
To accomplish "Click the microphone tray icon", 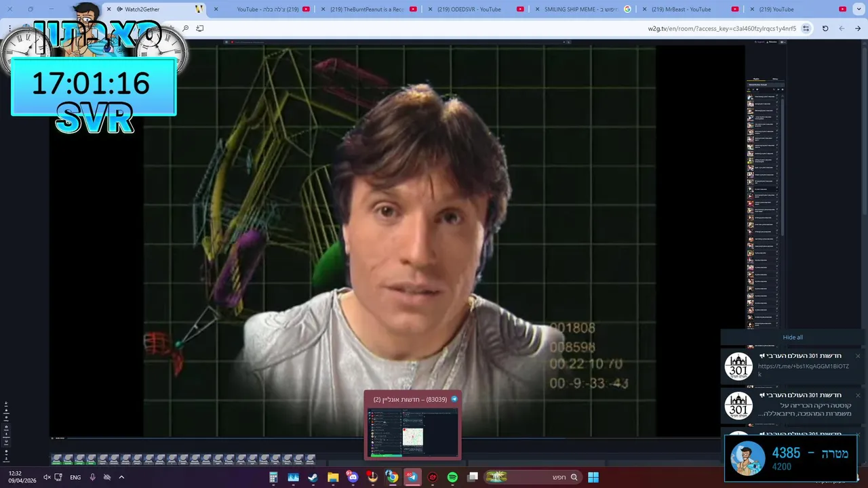I will click(x=92, y=477).
